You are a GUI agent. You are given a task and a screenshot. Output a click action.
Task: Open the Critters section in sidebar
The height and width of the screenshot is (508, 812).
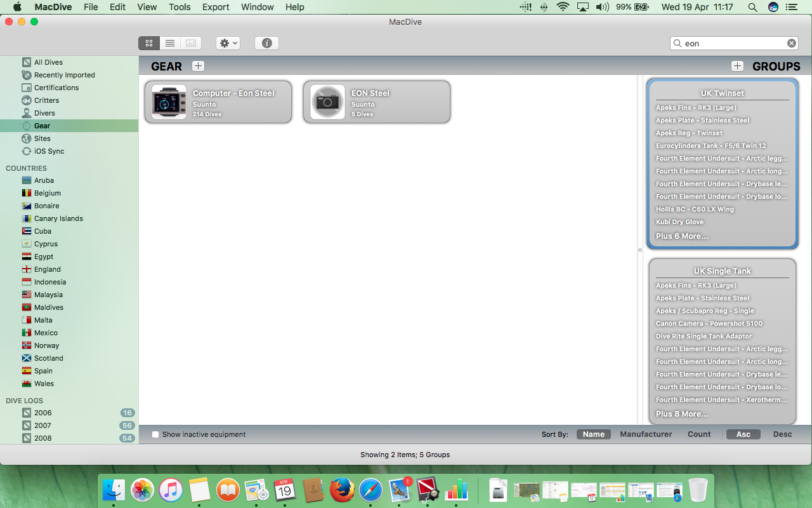(x=46, y=100)
